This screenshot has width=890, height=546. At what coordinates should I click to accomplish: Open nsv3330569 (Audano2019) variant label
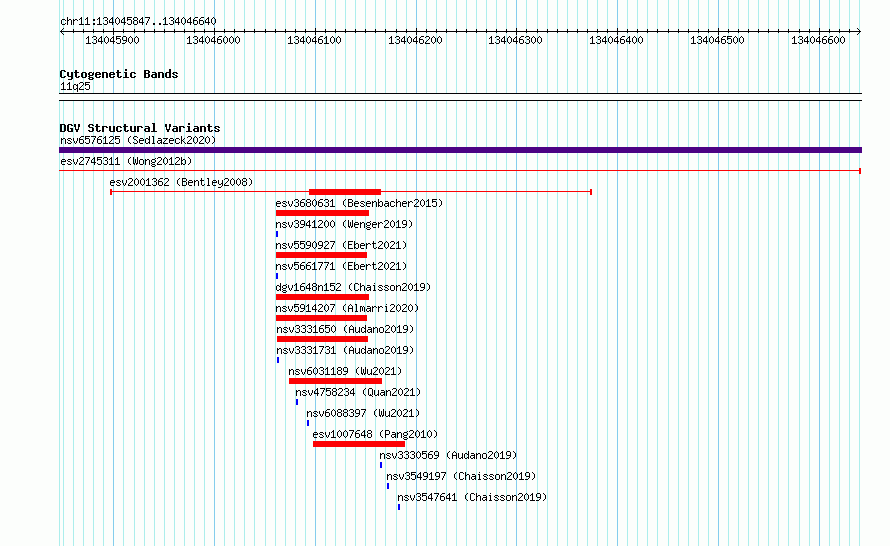(x=448, y=455)
